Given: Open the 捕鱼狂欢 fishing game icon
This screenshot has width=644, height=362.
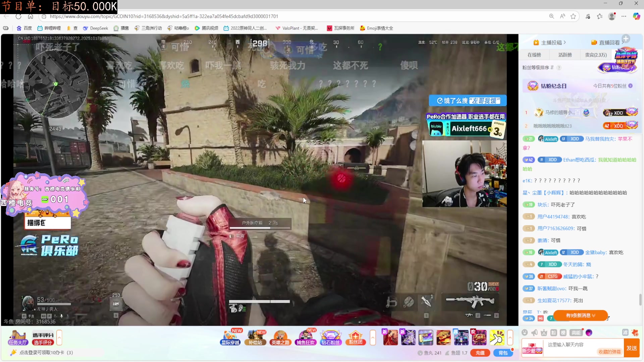Looking at the screenshot, I should 306,338.
